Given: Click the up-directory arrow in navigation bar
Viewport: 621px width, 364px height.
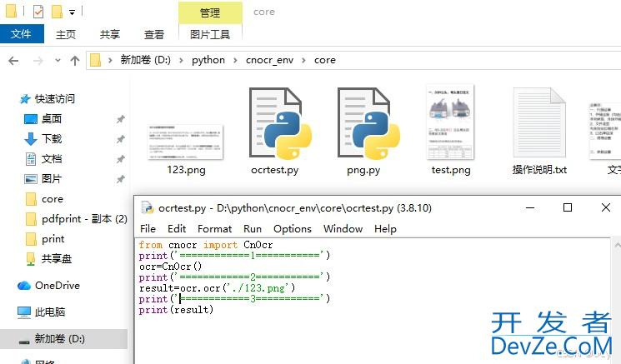Looking at the screenshot, I should (75, 60).
